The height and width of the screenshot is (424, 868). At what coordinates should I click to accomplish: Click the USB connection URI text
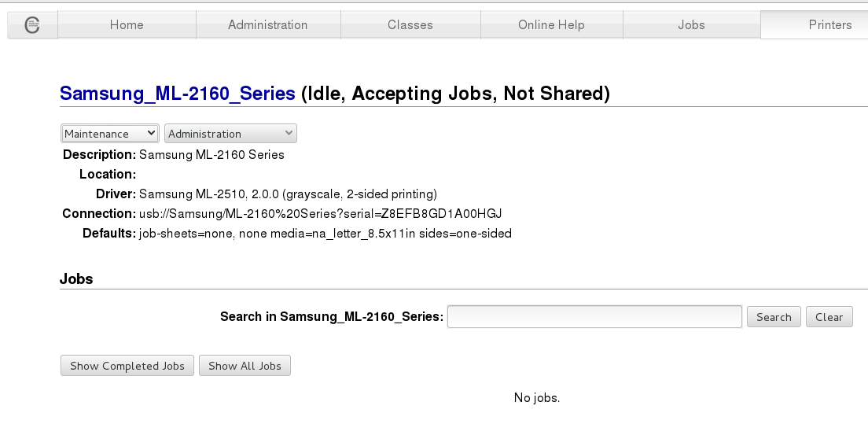[x=320, y=214]
